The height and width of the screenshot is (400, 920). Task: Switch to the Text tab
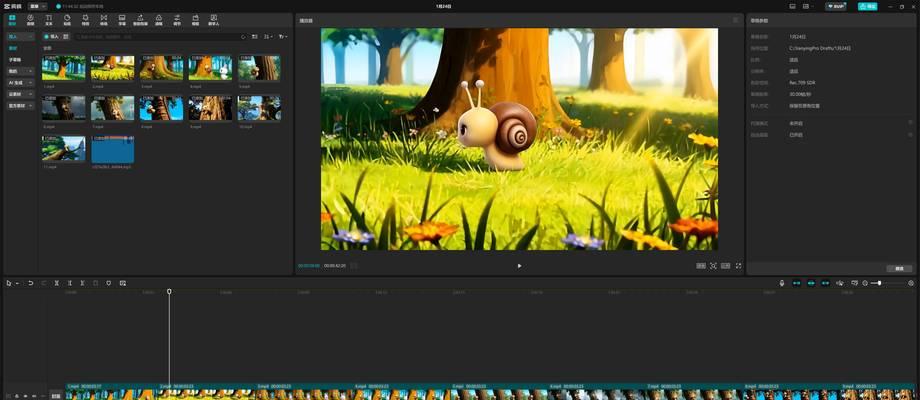49,20
